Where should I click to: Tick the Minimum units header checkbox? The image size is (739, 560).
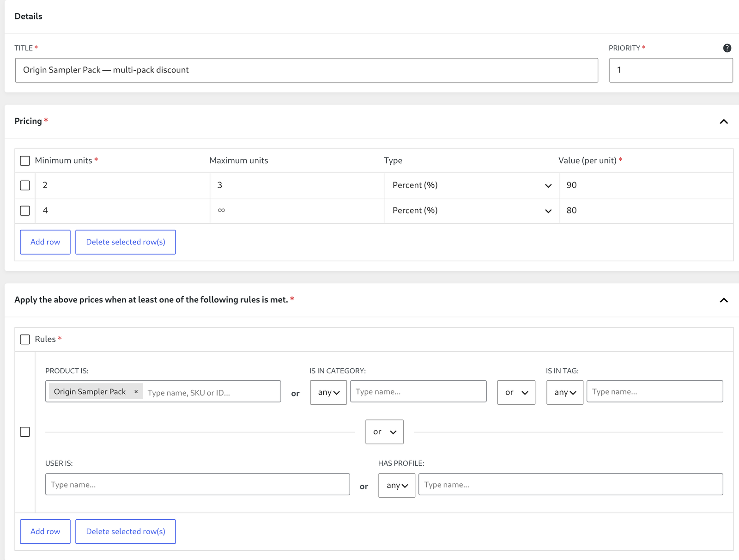(25, 161)
